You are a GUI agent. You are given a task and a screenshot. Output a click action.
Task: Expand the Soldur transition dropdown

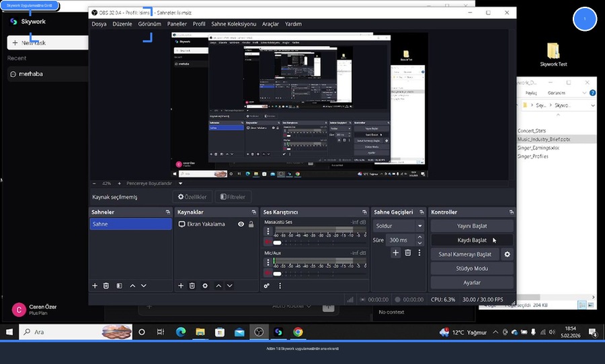pyautogui.click(x=419, y=226)
